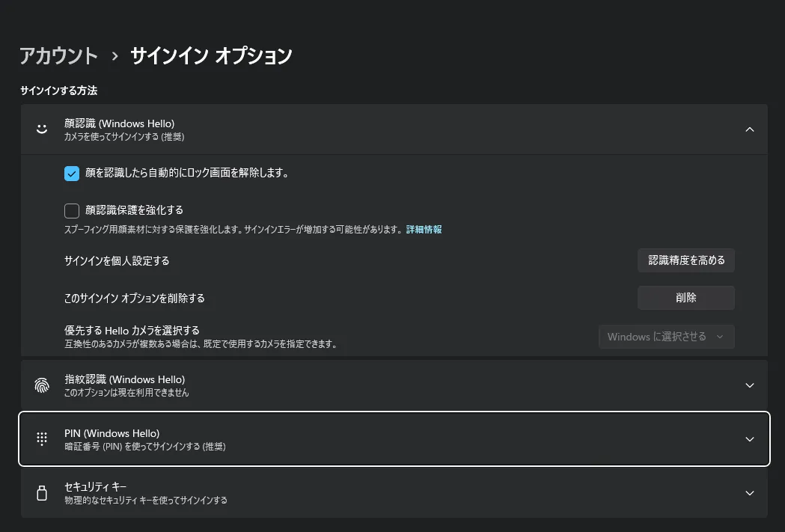
Task: Click the face recognition smiley icon
Action: pos(42,128)
